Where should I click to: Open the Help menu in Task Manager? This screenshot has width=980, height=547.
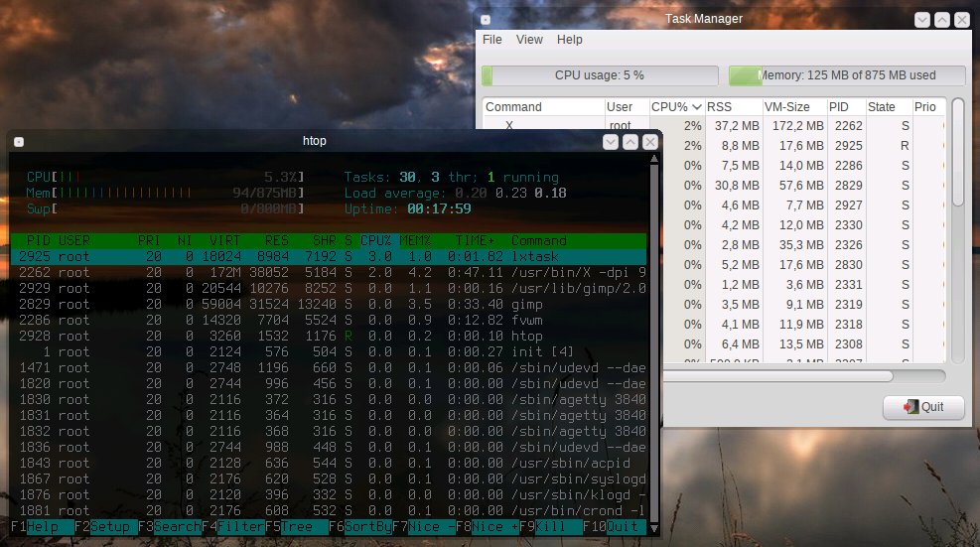tap(569, 40)
